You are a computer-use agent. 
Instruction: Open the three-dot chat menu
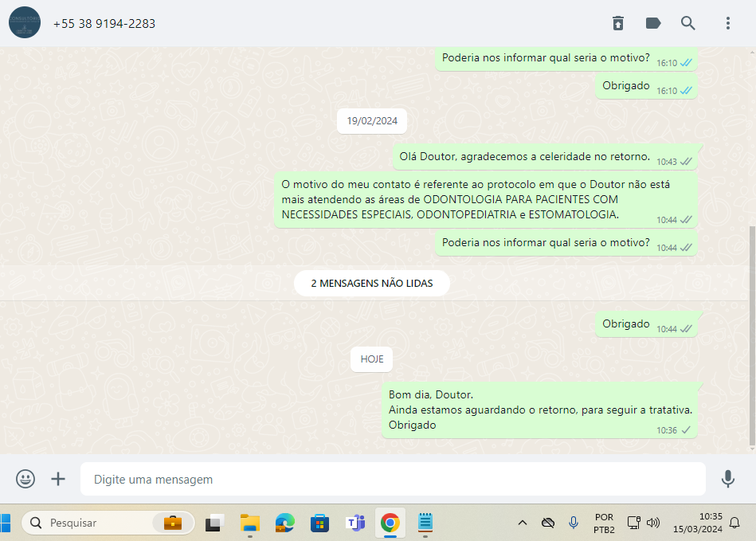(727, 23)
